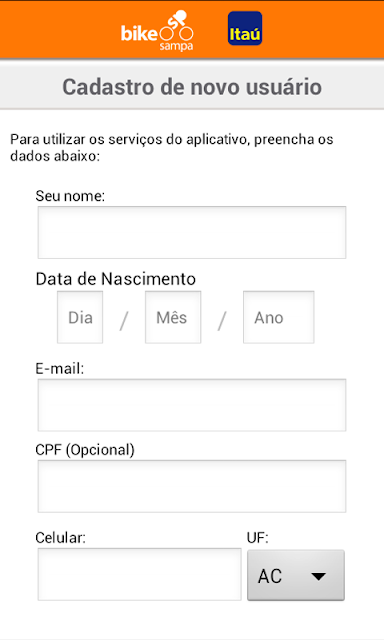The image size is (384, 640).
Task: Select the Dia birth day field
Action: pos(80,317)
